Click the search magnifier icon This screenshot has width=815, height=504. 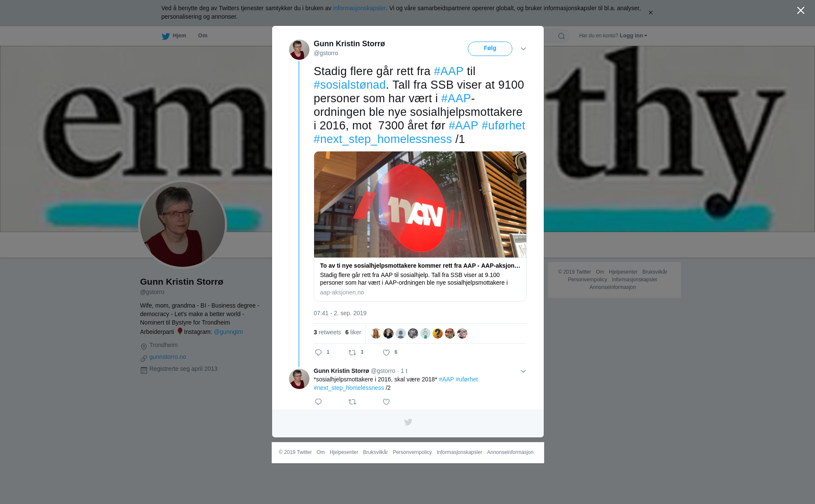(562, 36)
